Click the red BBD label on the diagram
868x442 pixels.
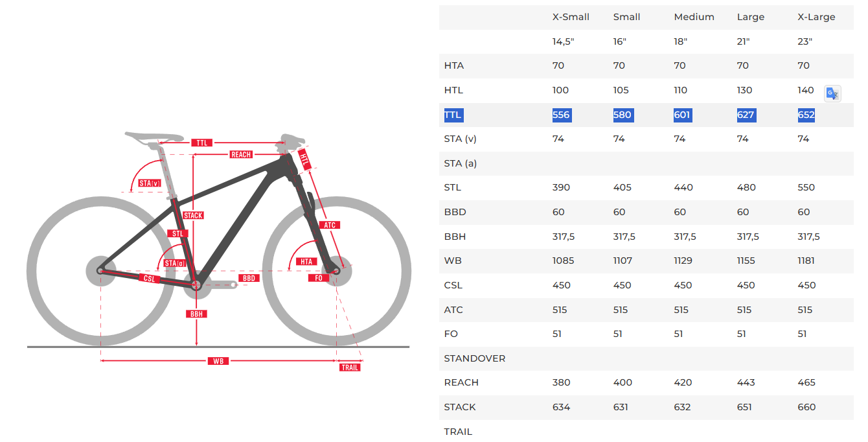point(249,278)
